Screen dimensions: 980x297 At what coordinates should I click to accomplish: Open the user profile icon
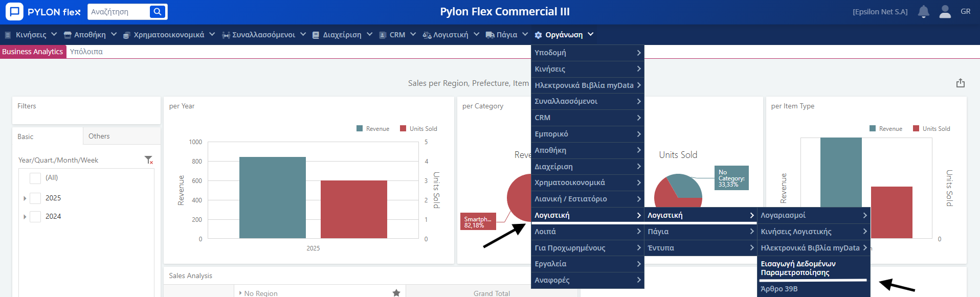[x=945, y=11]
